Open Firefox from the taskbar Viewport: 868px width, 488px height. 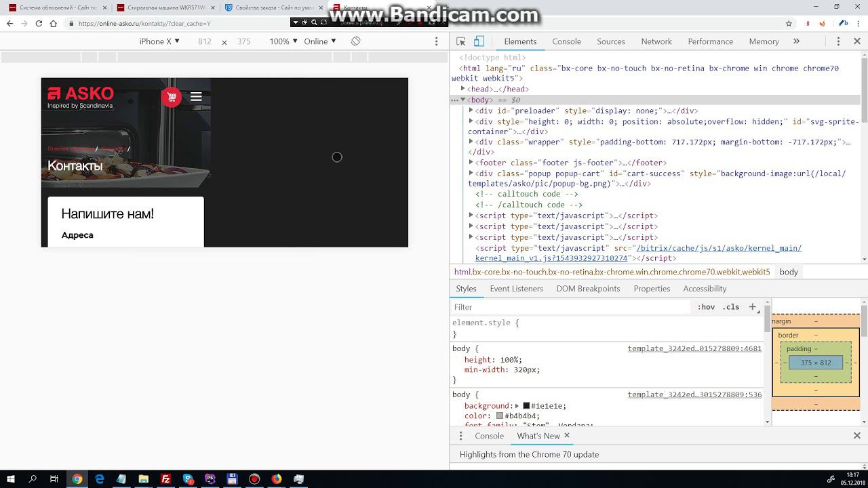277,479
